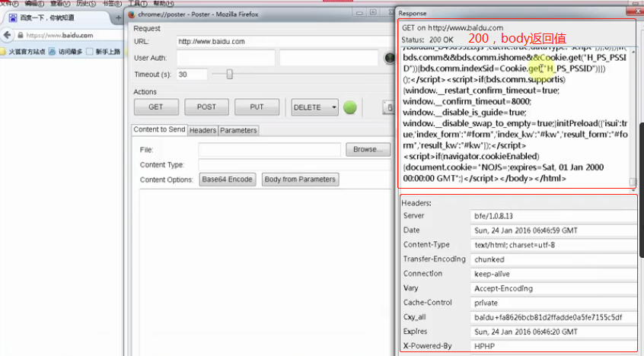Click Content-Type value text/html; charset=utf-8

(x=554, y=245)
